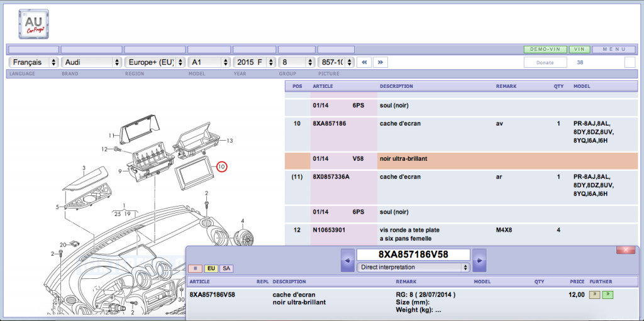Click position label 20 in the diagram
This screenshot has width=644, height=321.
[x=63, y=244]
